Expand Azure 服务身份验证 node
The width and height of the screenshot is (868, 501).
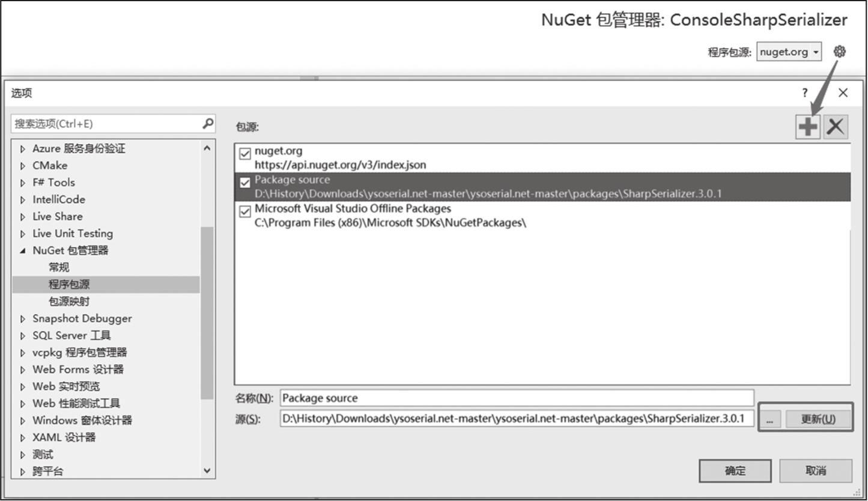[x=23, y=149]
